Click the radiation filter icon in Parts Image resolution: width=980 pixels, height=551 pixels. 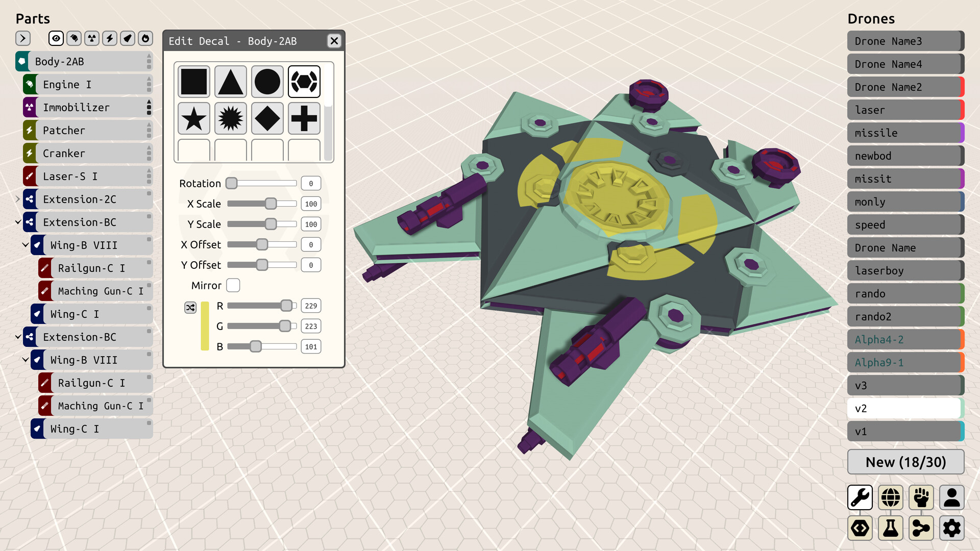pyautogui.click(x=92, y=38)
